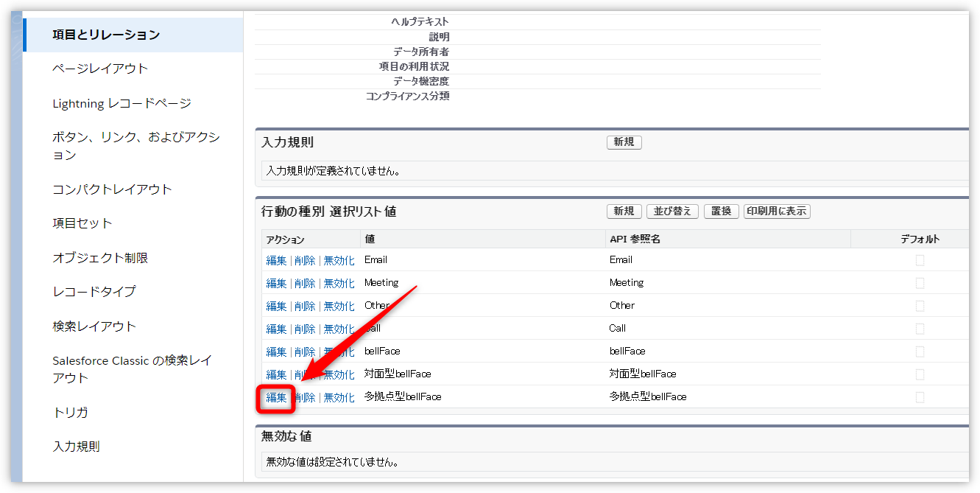
Task: Click API name cell 対面型bellFace
Action: (x=643, y=374)
